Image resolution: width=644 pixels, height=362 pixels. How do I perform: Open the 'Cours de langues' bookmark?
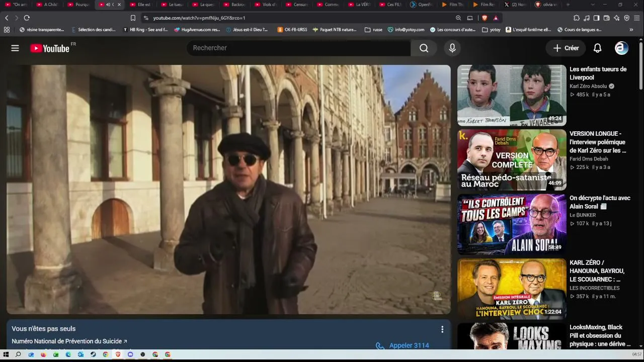coord(579,30)
